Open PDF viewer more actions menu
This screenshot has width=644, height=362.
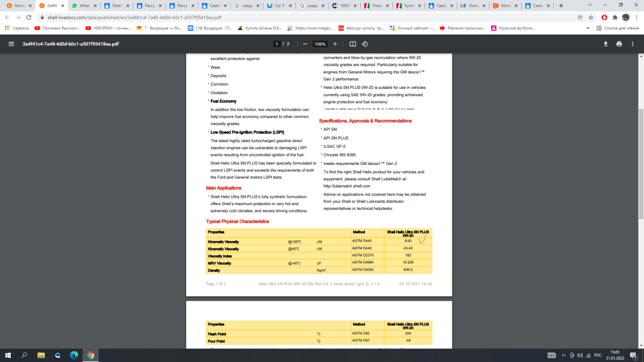click(x=632, y=44)
